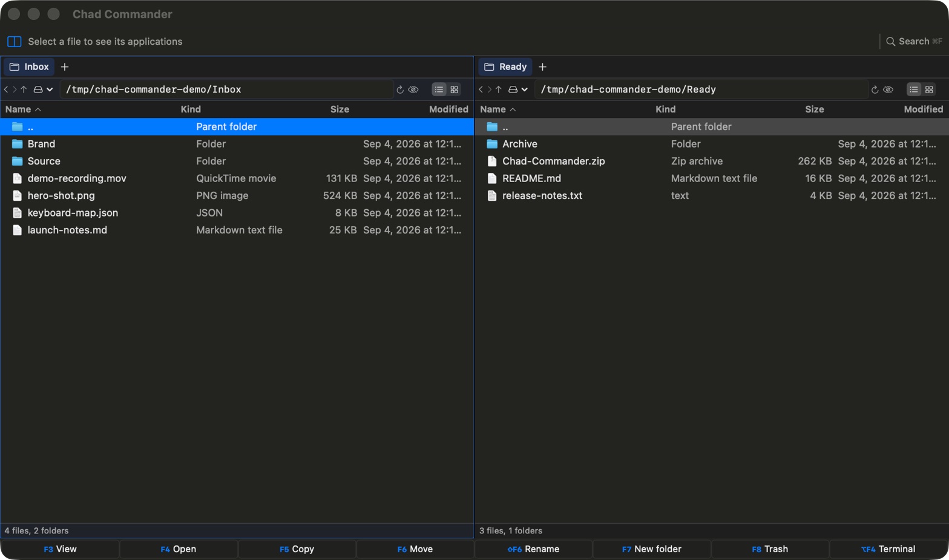949x560 pixels.
Task: Select launch-notes.md file
Action: pos(237,230)
